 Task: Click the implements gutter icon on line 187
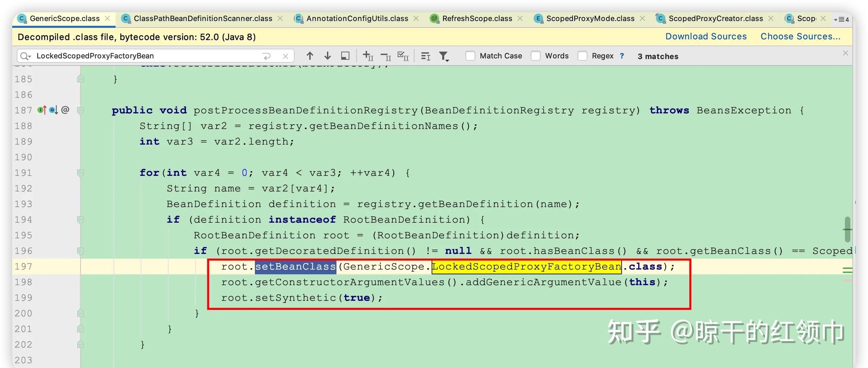pos(42,110)
